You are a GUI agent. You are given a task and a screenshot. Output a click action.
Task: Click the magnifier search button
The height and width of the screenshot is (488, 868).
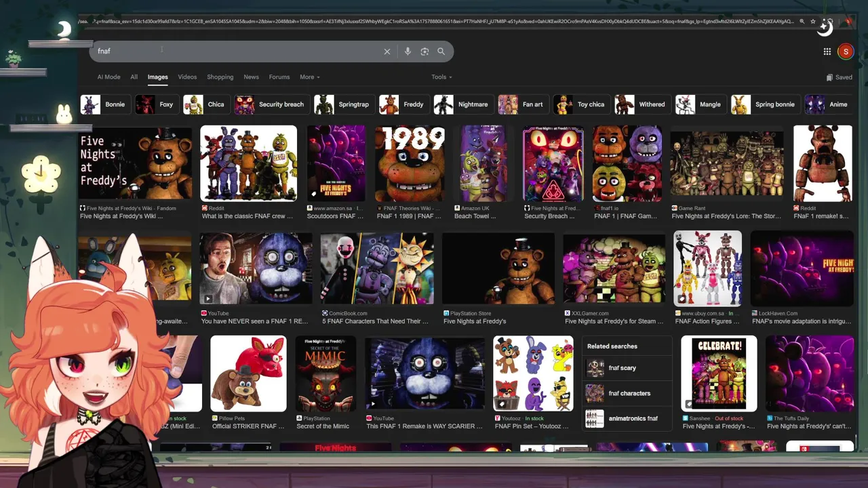tap(441, 52)
